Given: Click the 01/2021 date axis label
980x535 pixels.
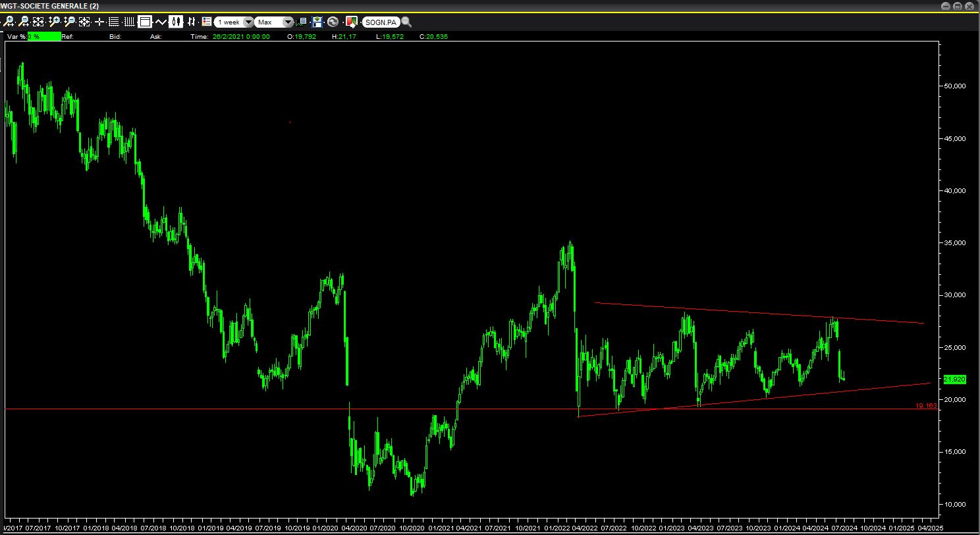Looking at the screenshot, I should (x=441, y=528).
